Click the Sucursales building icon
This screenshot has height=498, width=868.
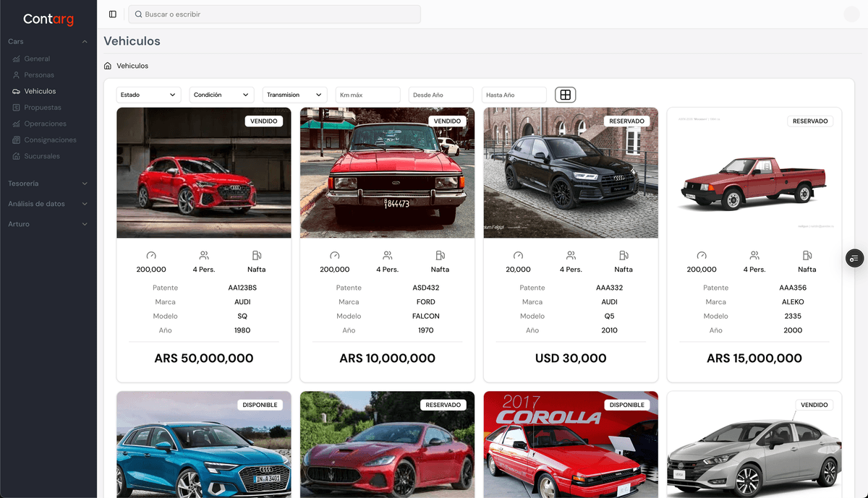tap(17, 156)
